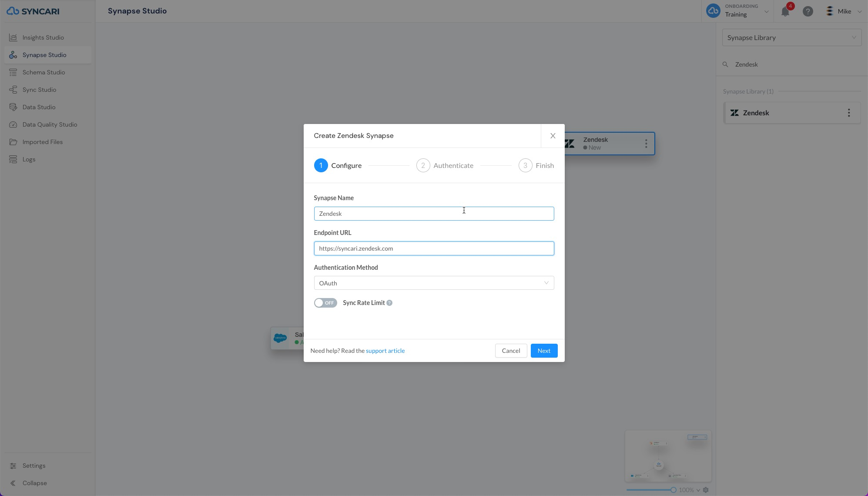Click the Cancel button
The image size is (868, 496).
(x=511, y=351)
